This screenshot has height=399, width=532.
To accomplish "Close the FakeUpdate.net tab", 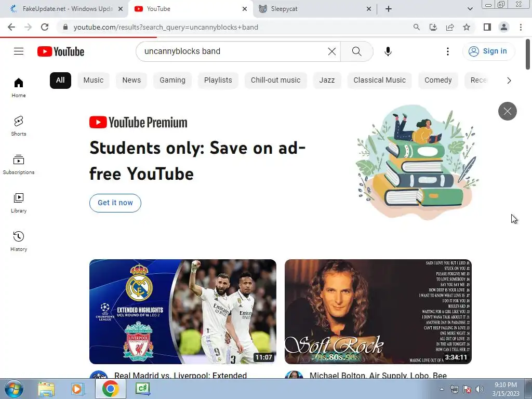I will click(121, 9).
